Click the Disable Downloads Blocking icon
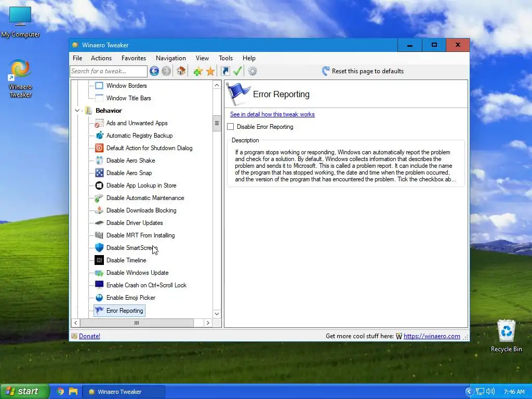Image resolution: width=532 pixels, height=399 pixels. [99, 210]
